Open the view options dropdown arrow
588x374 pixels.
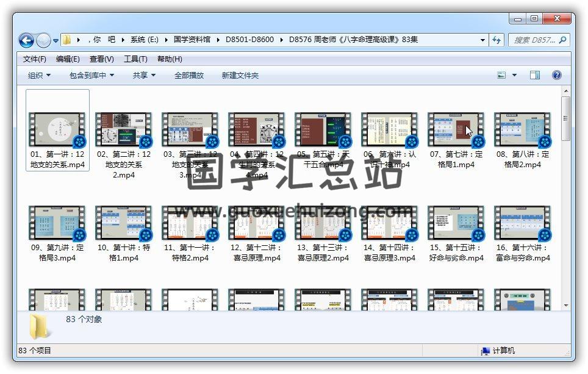click(x=514, y=75)
